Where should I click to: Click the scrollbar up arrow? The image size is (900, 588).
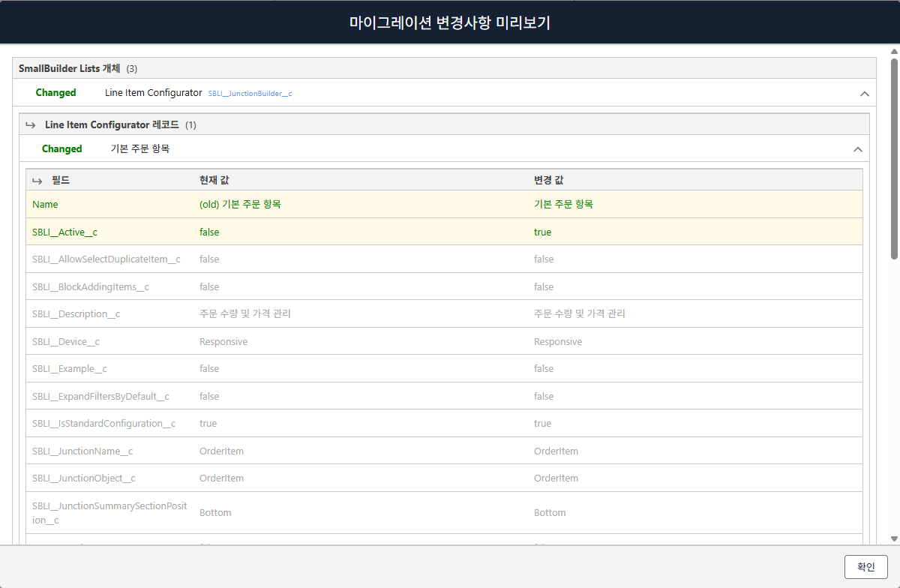point(893,52)
